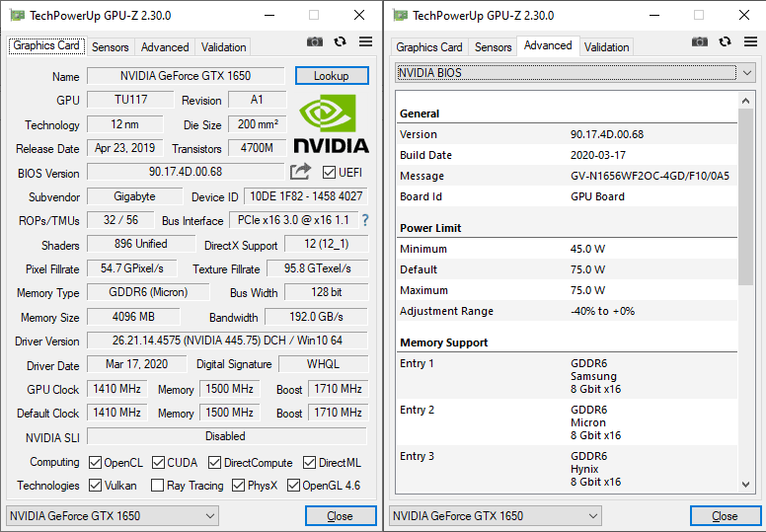Click Memory Support Entry 1 row
Screen dimensions: 766x532
567,376
